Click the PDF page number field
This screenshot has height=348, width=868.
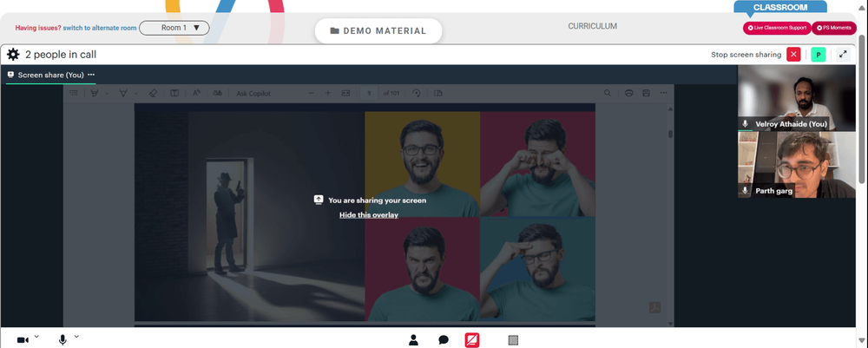tap(369, 93)
